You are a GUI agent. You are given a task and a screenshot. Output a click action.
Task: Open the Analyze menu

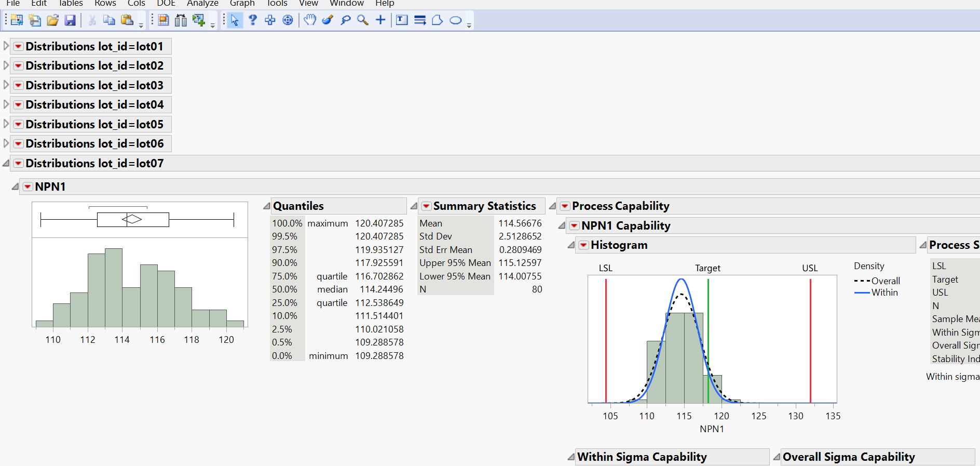click(202, 4)
